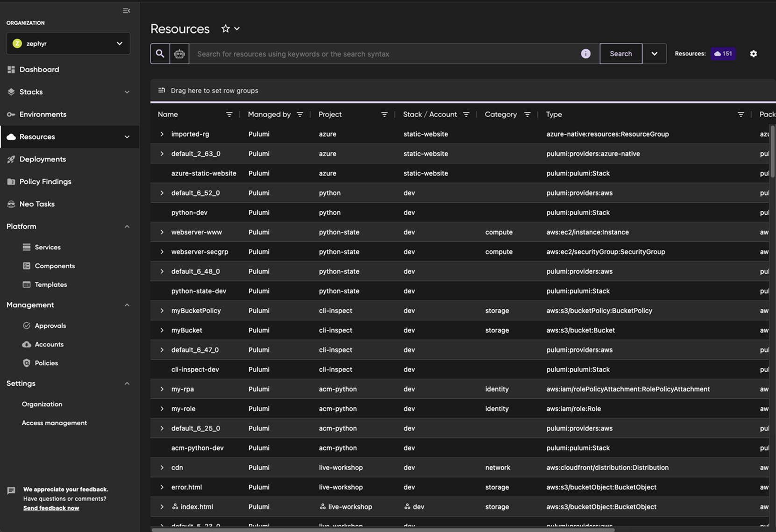Viewport: 776px width, 532px height.
Task: Collapse the Platform section
Action: (127, 227)
